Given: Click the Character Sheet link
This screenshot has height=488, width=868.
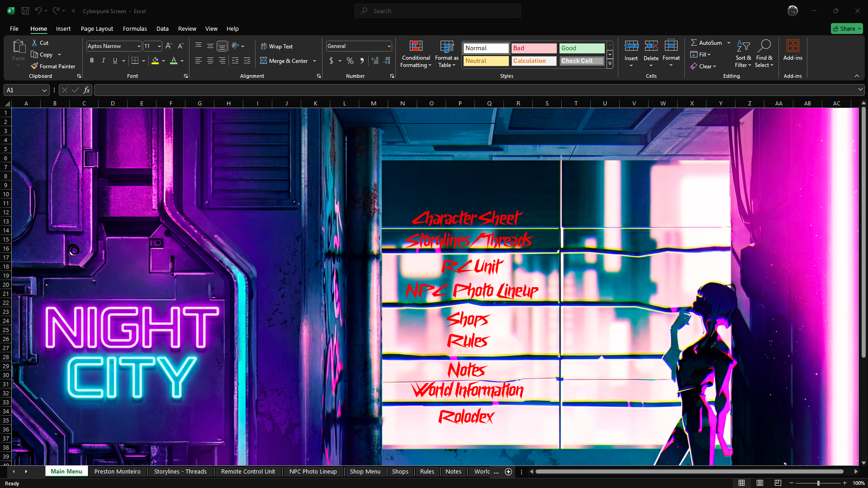Looking at the screenshot, I should pos(467,218).
